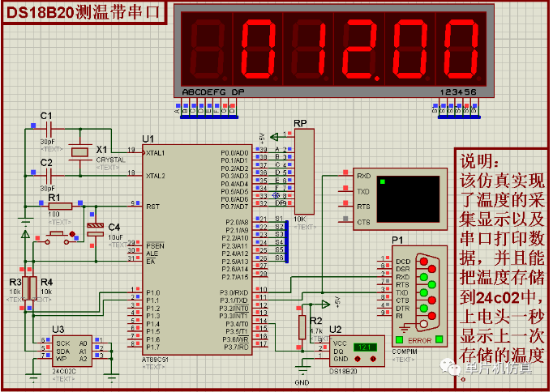This screenshot has width=553, height=392.
Task: Click the VCC pin label on DS18B20
Action: [340, 343]
